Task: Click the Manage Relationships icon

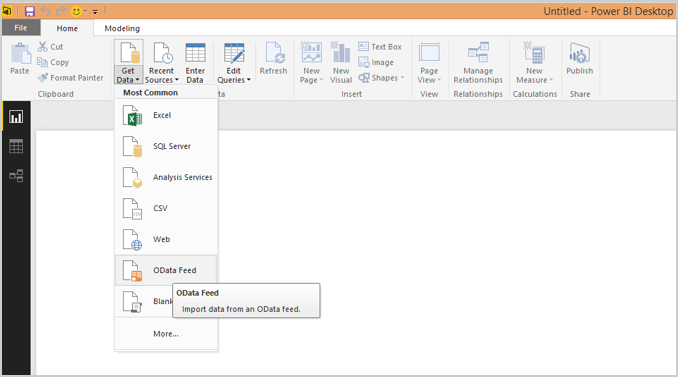Action: click(x=478, y=52)
